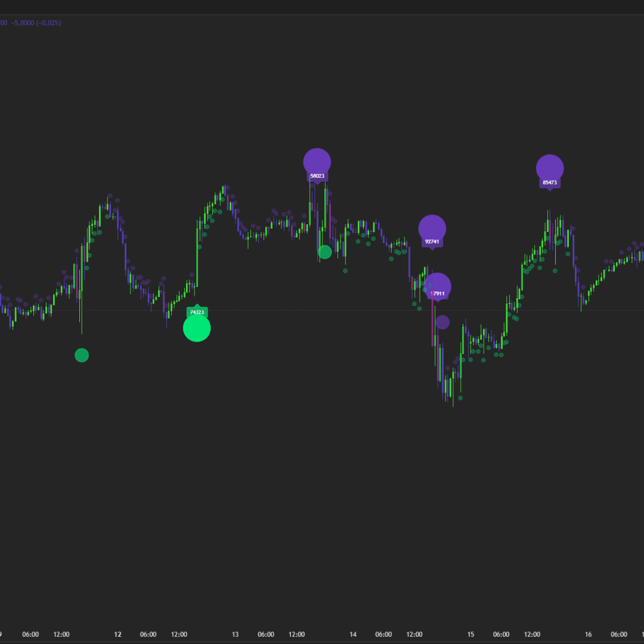The height and width of the screenshot is (644, 644).
Task: Select the green circle under the long lower wick
Action: (x=82, y=355)
